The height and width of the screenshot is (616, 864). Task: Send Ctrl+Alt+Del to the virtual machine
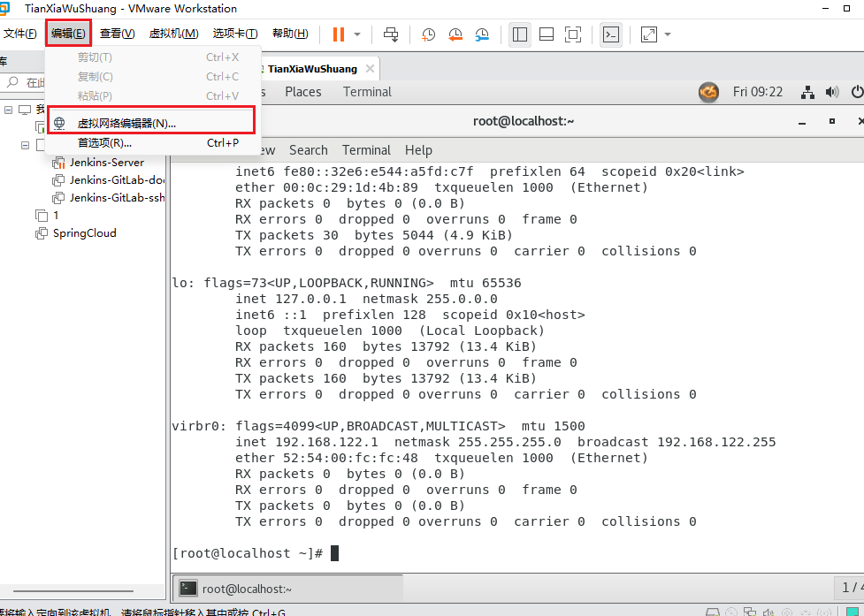tap(391, 34)
